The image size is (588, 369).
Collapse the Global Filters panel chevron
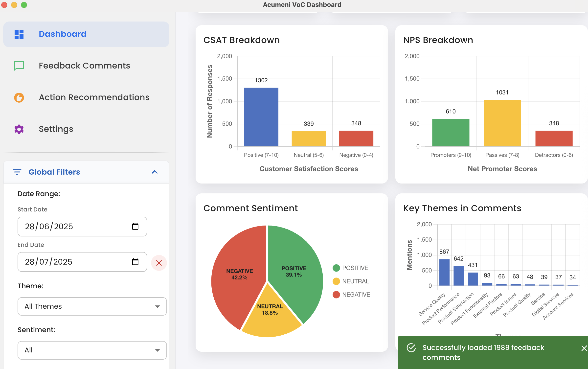coord(155,172)
